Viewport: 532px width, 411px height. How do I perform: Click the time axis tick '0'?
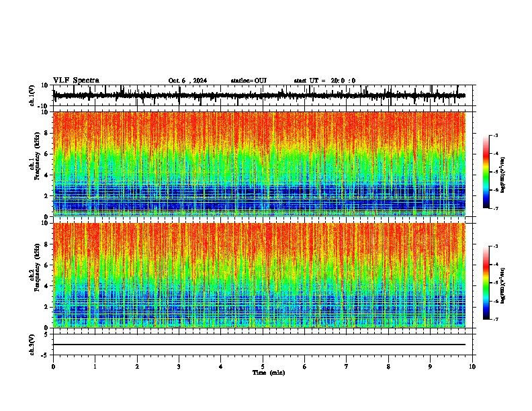pos(53,367)
